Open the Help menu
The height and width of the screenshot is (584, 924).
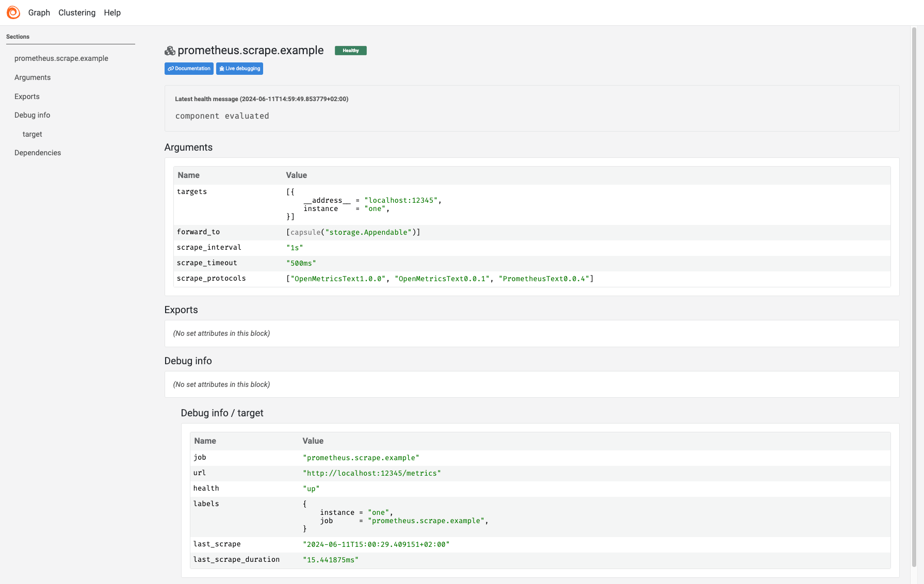(112, 12)
